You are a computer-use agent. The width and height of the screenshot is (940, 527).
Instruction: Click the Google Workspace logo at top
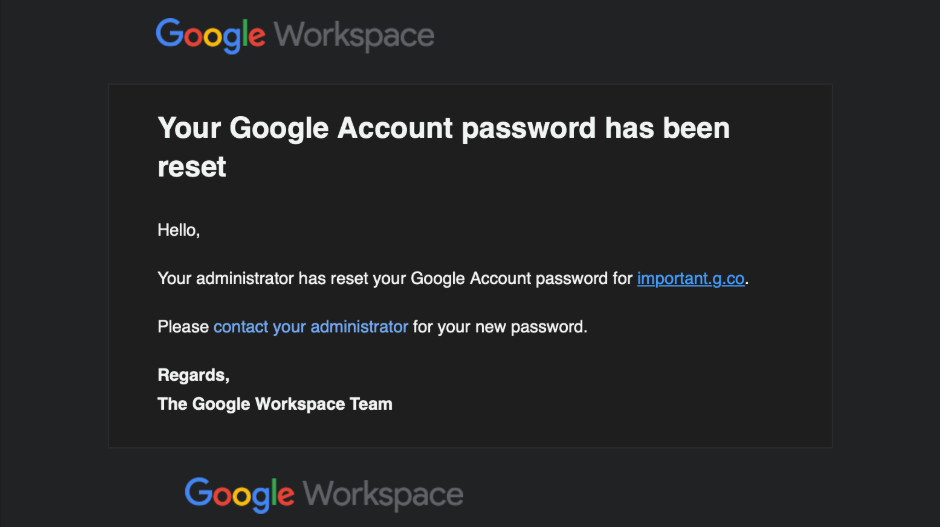point(295,35)
